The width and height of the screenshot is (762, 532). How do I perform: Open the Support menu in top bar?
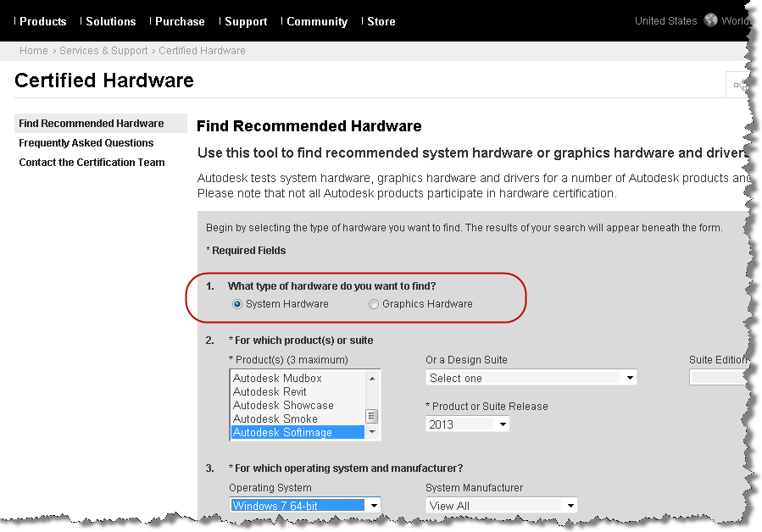(246, 21)
